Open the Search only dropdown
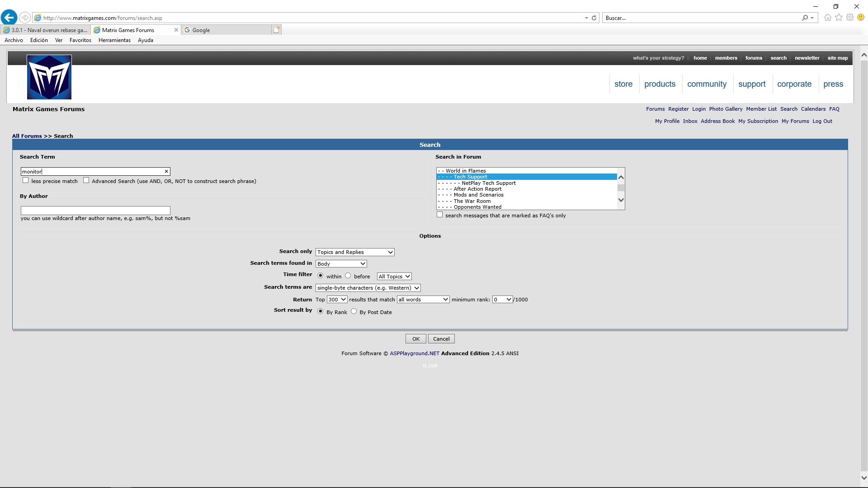 pos(354,252)
